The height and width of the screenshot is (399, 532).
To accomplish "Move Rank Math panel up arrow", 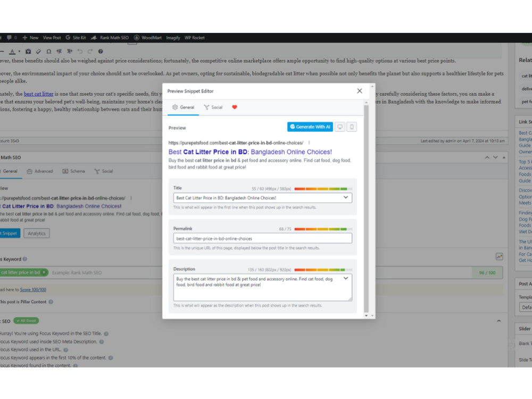I will pyautogui.click(x=487, y=157).
